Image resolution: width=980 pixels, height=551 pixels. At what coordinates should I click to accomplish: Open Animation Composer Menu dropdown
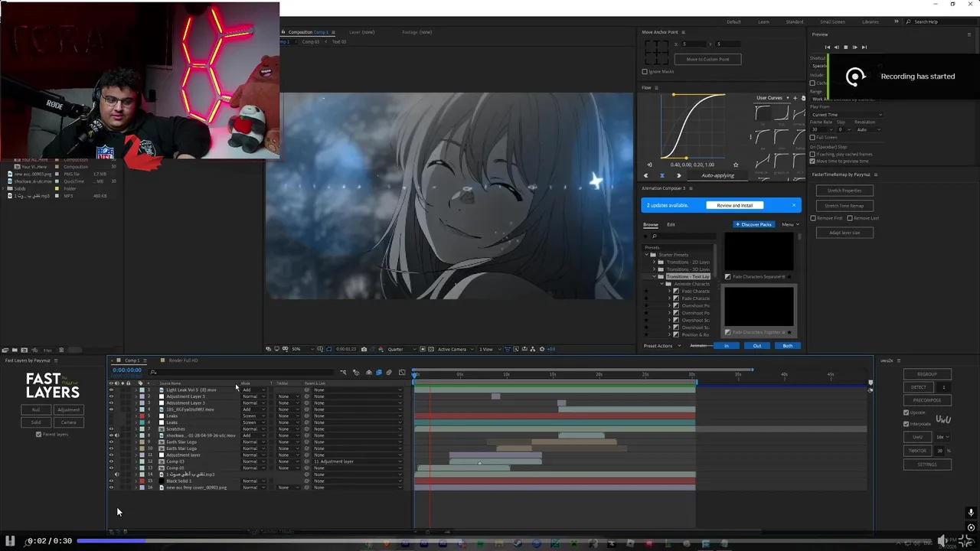click(790, 224)
